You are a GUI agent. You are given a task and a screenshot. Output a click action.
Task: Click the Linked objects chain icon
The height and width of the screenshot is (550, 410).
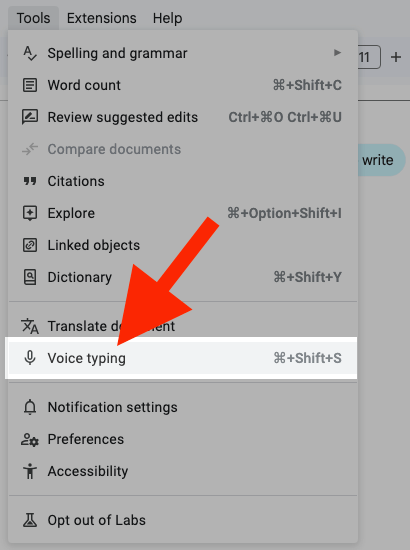[30, 245]
